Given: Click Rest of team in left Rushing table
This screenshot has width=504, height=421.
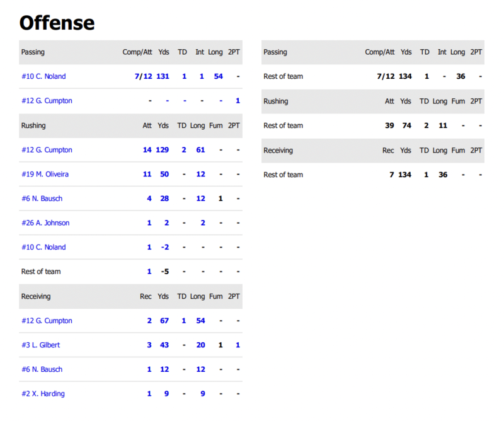Looking at the screenshot, I should coord(41,272).
